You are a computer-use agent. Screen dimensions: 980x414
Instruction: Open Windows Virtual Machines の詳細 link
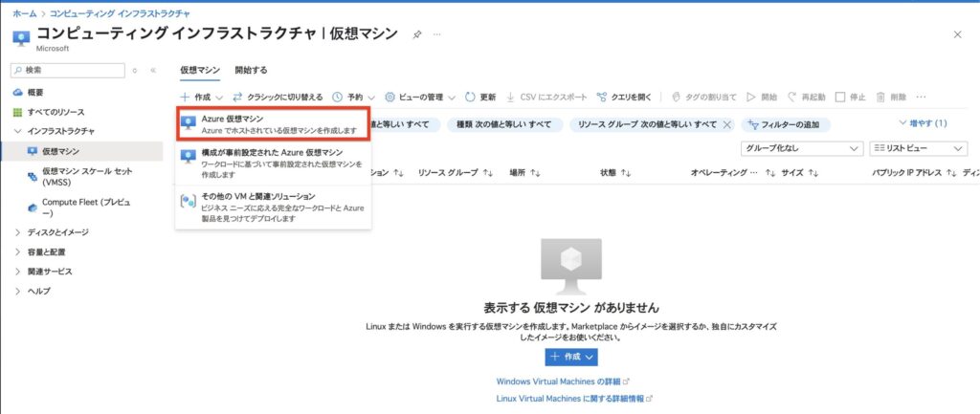click(563, 381)
